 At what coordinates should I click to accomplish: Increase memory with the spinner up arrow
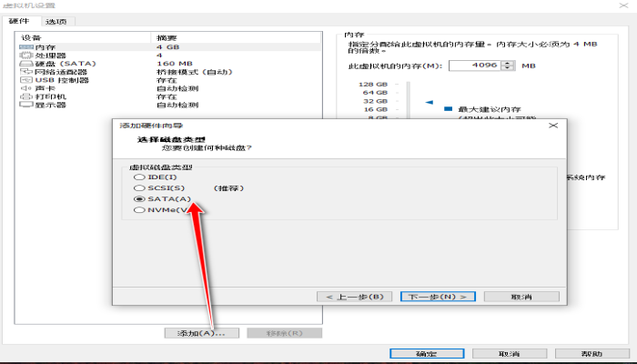pyautogui.click(x=508, y=63)
